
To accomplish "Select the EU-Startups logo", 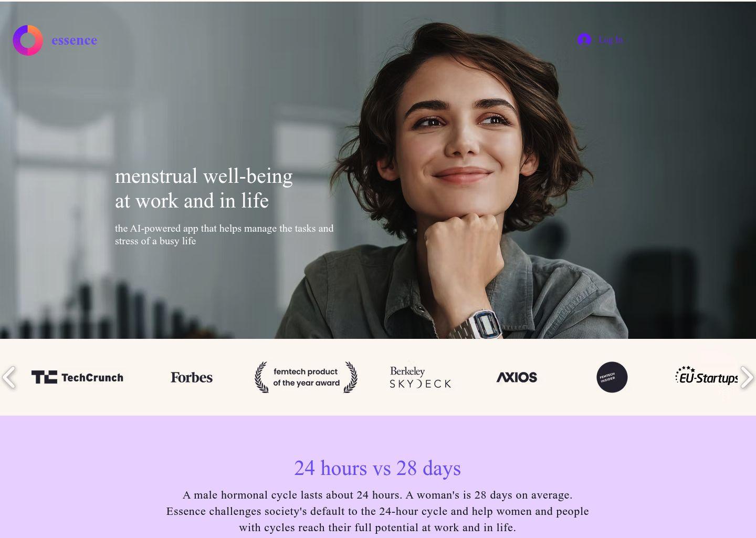I will [x=707, y=376].
